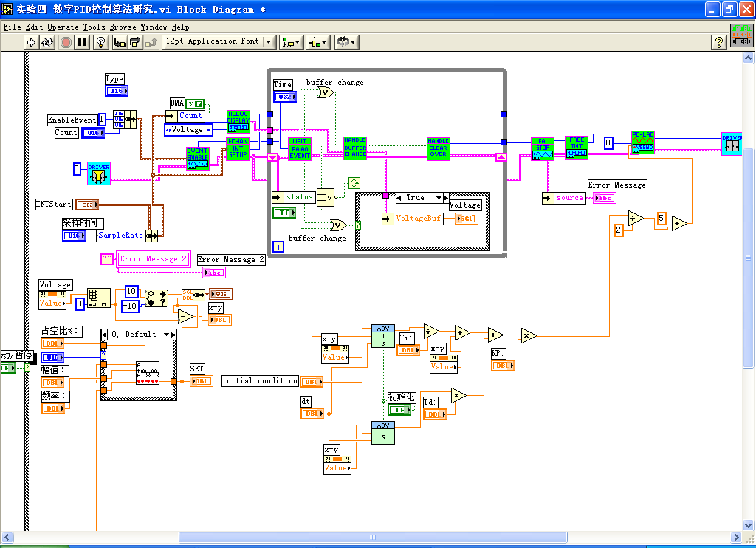This screenshot has height=548, width=756.
Task: Select the WAIT FAIAO EVENT node
Action: coord(300,148)
